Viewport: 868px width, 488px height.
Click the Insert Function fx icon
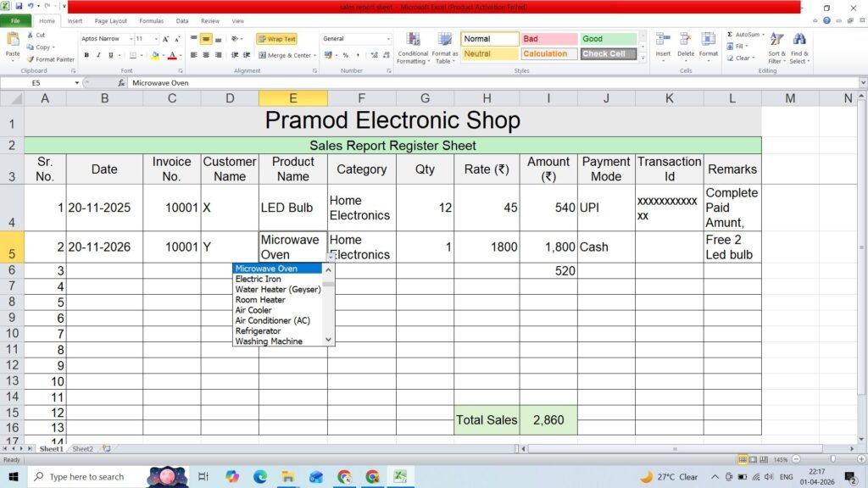(121, 83)
